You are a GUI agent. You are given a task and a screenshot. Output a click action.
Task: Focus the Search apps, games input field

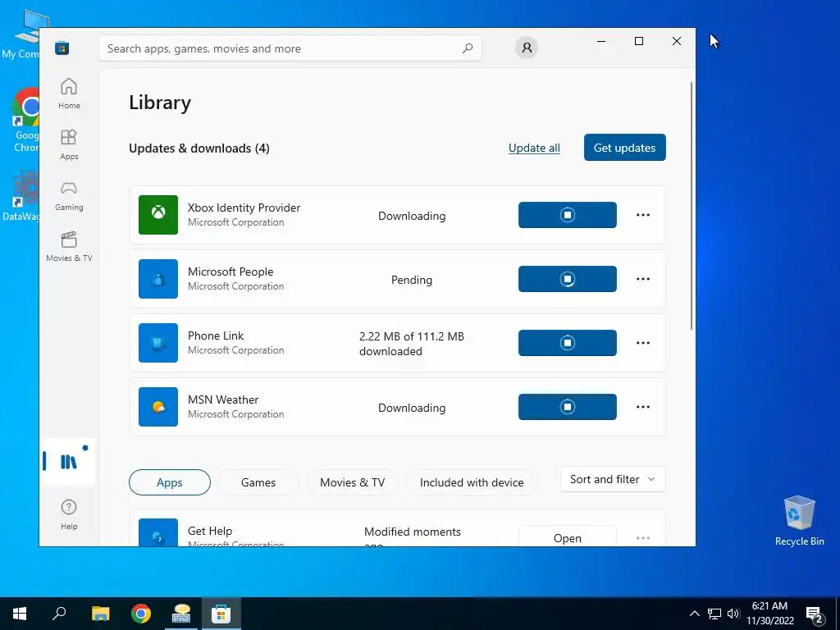290,48
